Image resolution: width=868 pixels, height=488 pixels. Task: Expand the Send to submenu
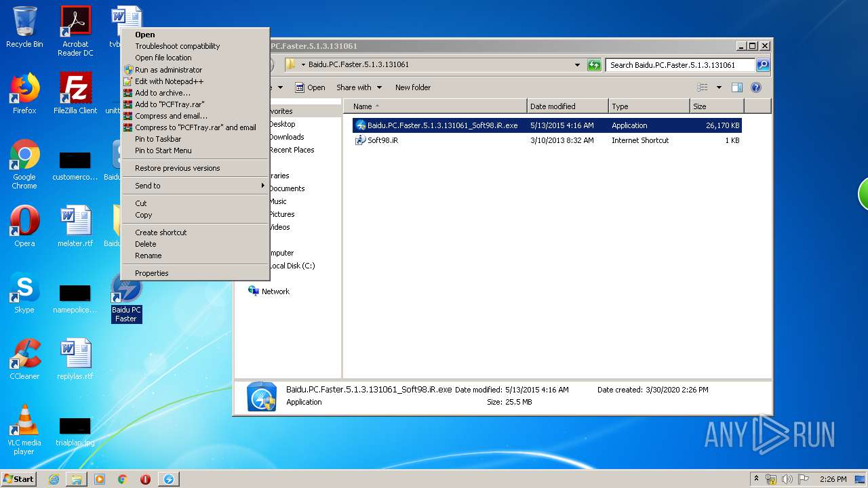pos(195,186)
